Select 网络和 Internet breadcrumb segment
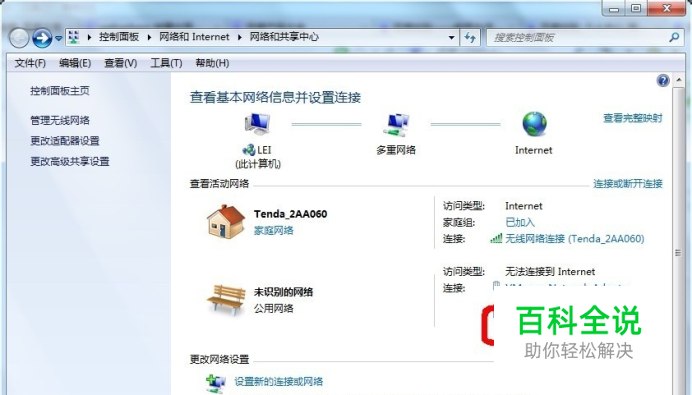Image resolution: width=692 pixels, height=395 pixels. tap(194, 37)
